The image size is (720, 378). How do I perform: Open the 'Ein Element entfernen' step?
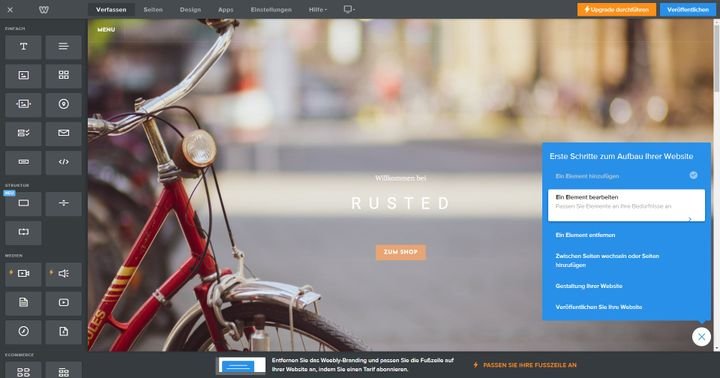[585, 235]
